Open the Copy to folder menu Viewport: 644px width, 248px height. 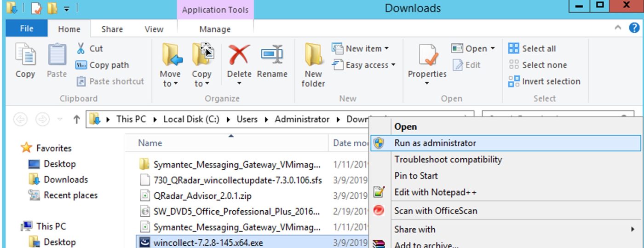[201, 65]
